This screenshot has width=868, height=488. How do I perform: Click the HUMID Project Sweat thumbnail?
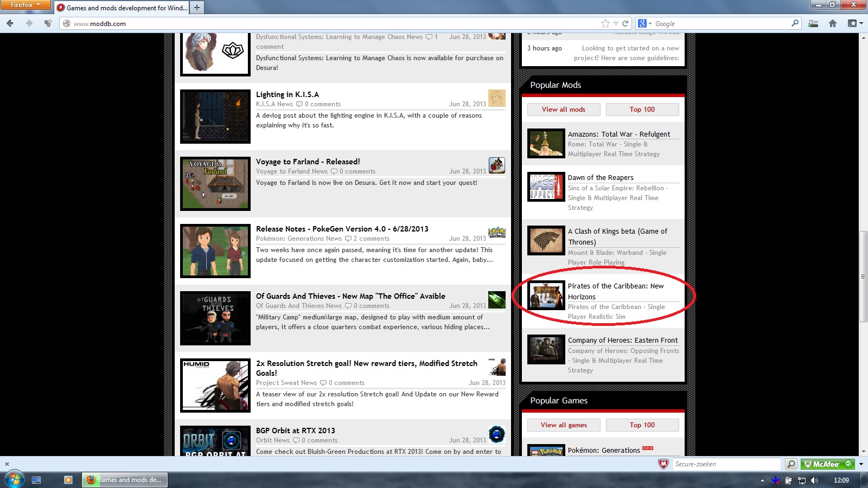pyautogui.click(x=215, y=386)
